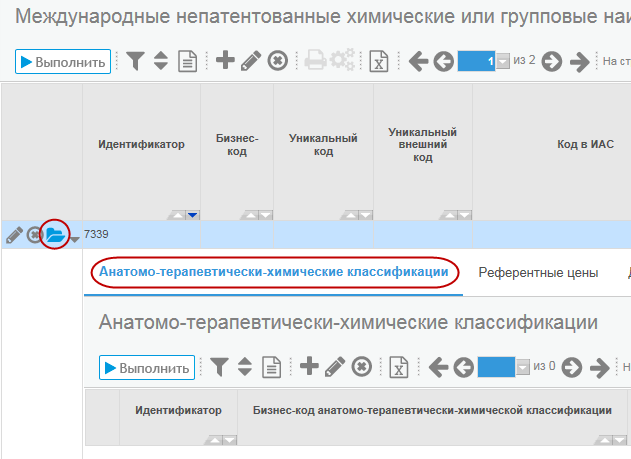Add a new record with top plus icon

click(225, 60)
